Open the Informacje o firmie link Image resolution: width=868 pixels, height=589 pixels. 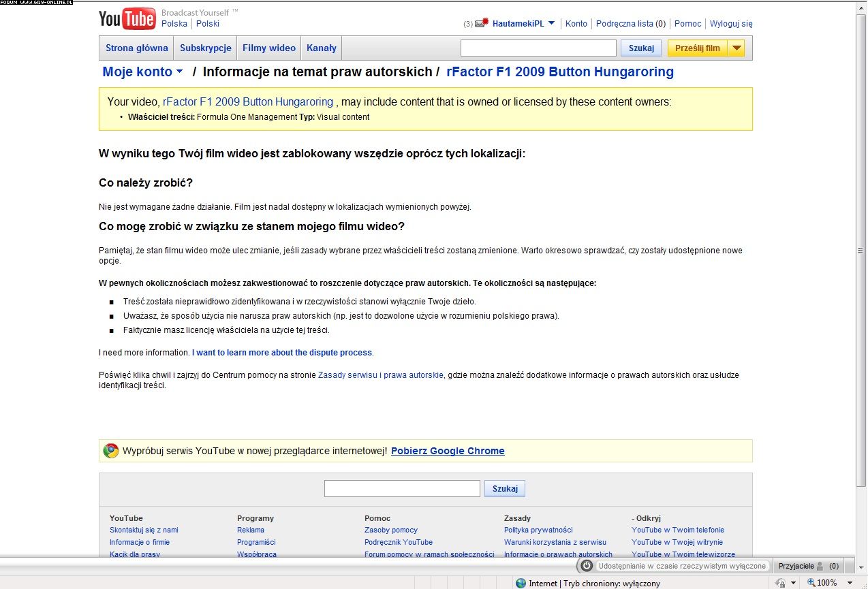(140, 543)
